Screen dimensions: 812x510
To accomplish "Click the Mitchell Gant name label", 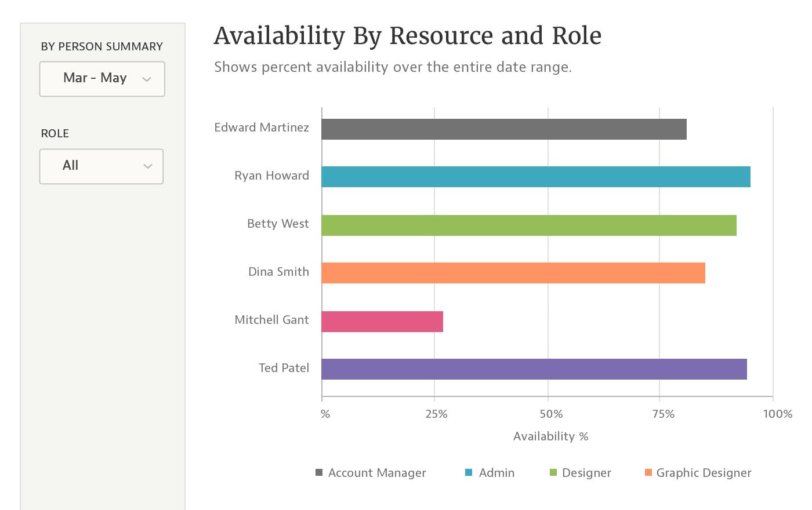I will click(x=271, y=320).
